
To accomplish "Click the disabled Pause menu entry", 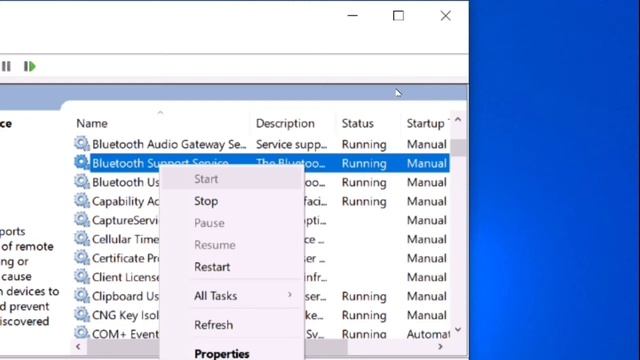I will point(232,223).
